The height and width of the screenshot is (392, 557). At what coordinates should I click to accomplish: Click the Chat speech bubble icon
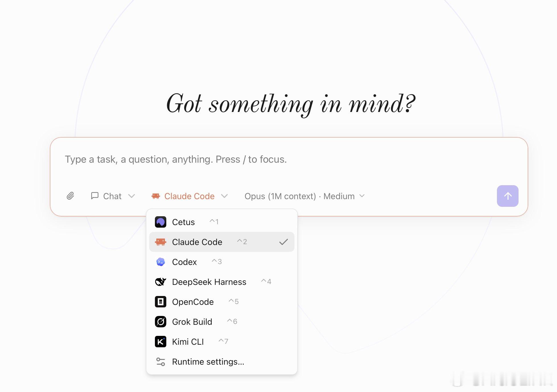click(x=95, y=196)
